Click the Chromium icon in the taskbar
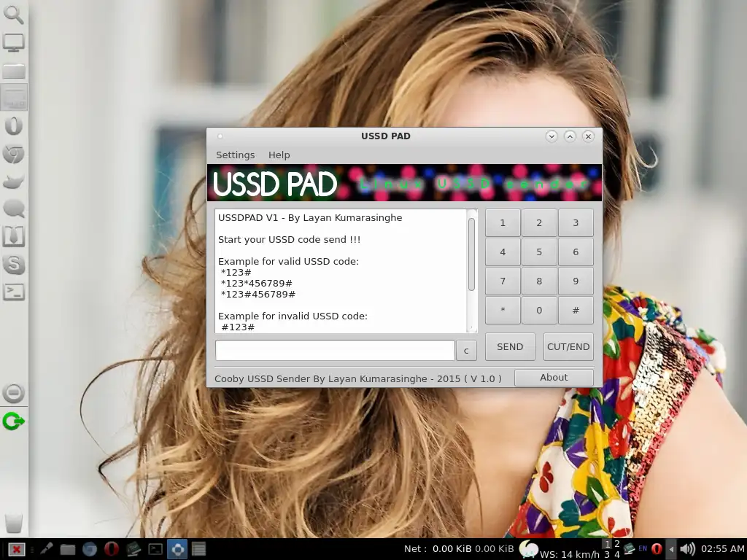Viewport: 747px width, 560px height. pyautogui.click(x=89, y=550)
